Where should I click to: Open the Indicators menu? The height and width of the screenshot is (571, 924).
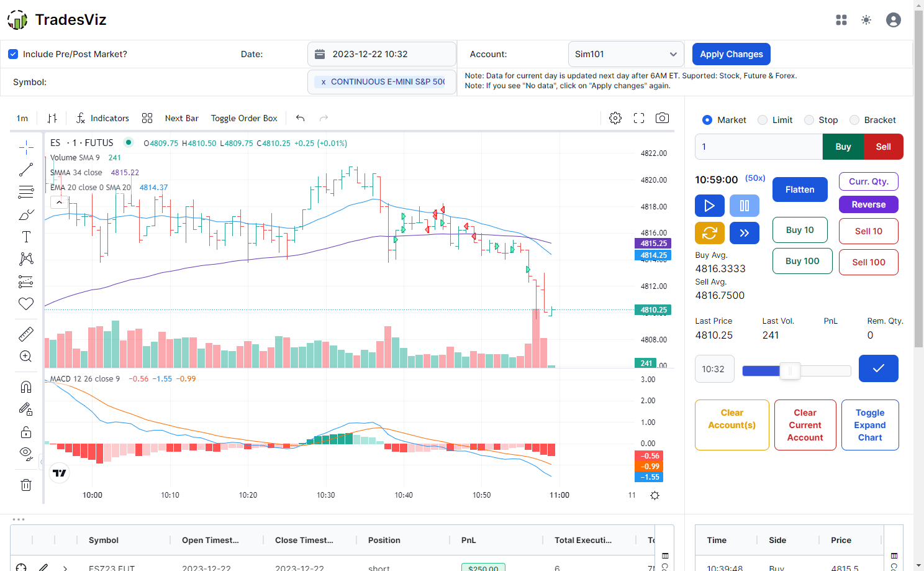(102, 117)
